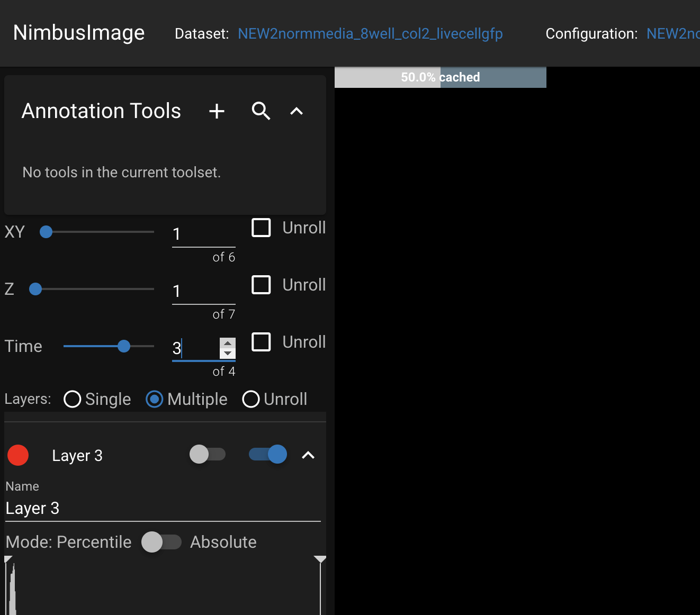Click the NimbusImage logo
The height and width of the screenshot is (615, 700).
78,33
